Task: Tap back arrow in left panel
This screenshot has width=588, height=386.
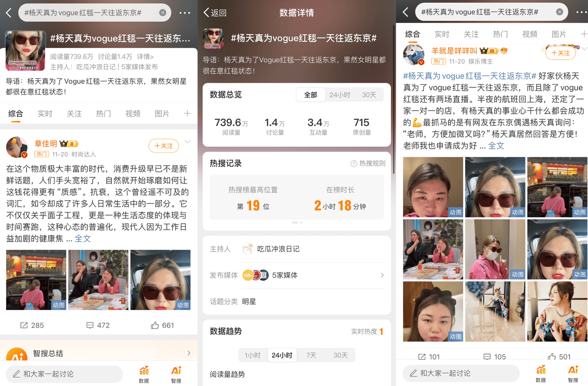Action: tap(9, 13)
